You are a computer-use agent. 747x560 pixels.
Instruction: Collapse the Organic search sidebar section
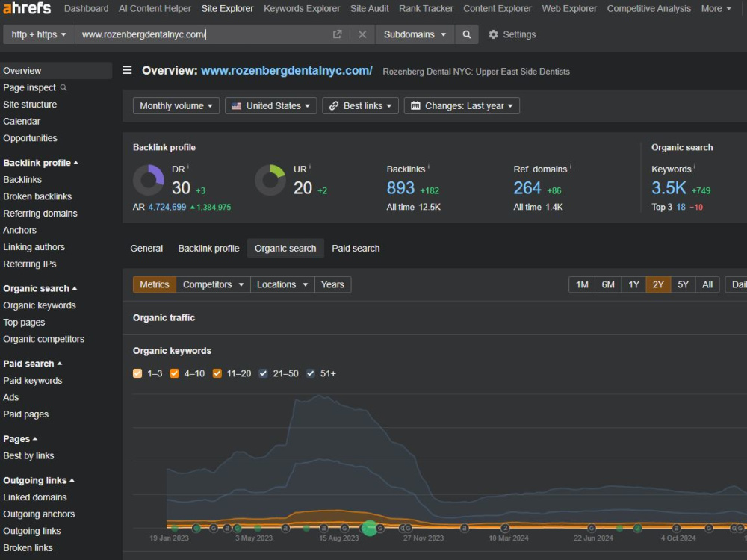click(x=40, y=288)
